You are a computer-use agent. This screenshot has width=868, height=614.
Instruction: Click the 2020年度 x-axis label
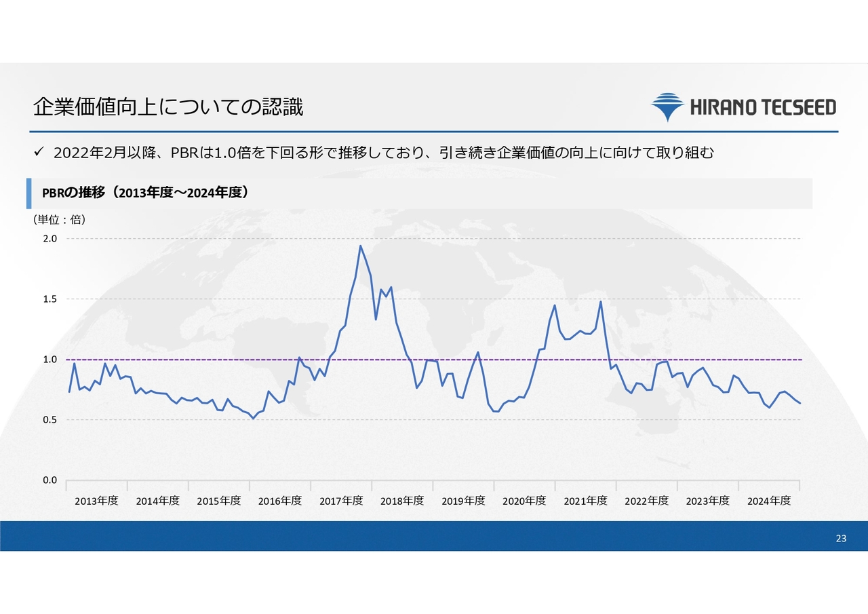coord(524,501)
